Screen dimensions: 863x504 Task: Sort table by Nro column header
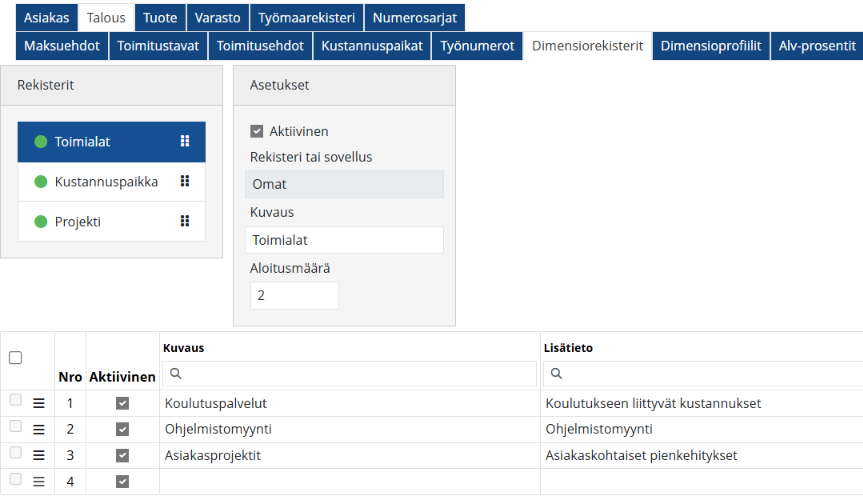coord(70,377)
